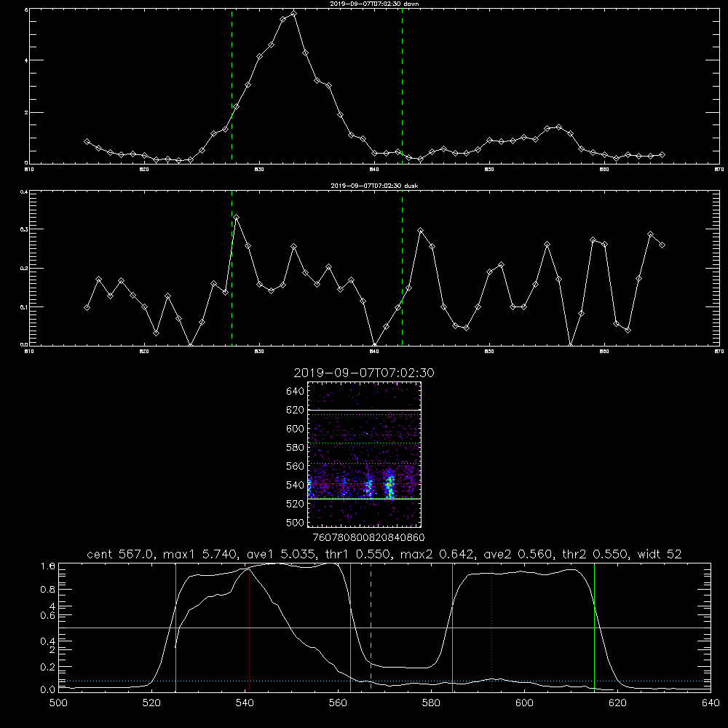Click the secondary peak diamond near 856 in the dawn plot
This screenshot has width=728, height=728.
point(558,127)
